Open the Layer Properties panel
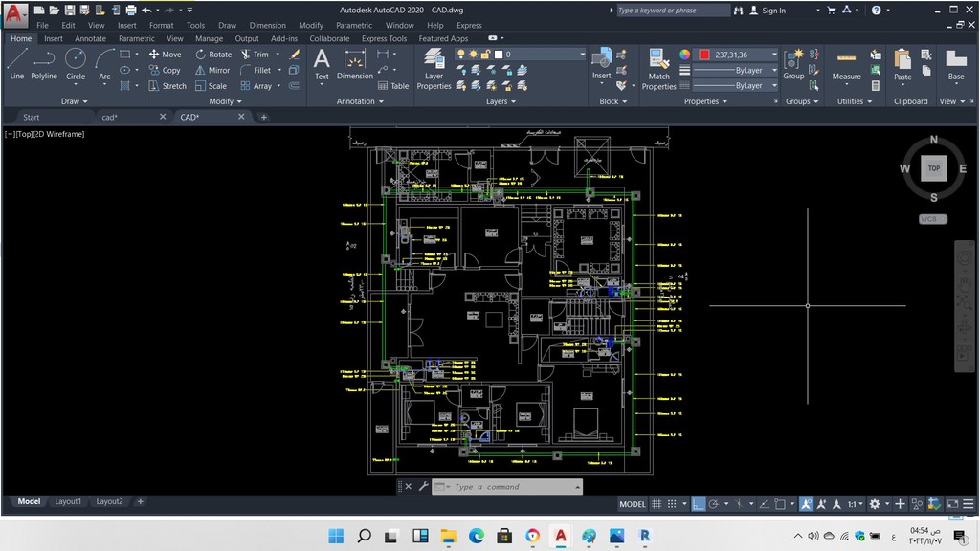The height and width of the screenshot is (551, 980). 434,69
